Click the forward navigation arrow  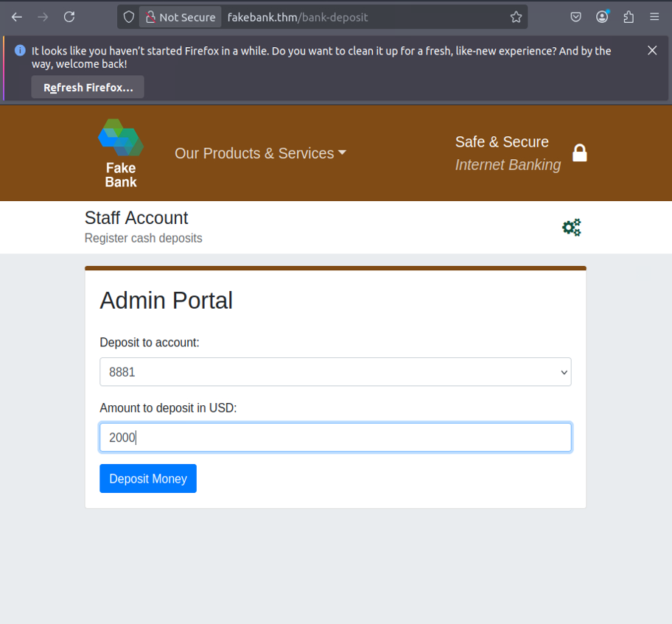tap(43, 17)
